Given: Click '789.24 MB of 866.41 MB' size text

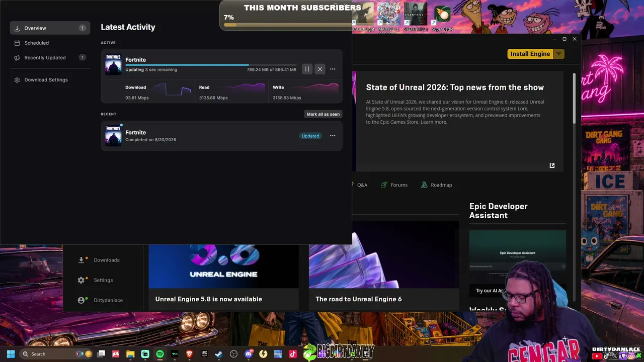Looking at the screenshot, I should coord(271,70).
